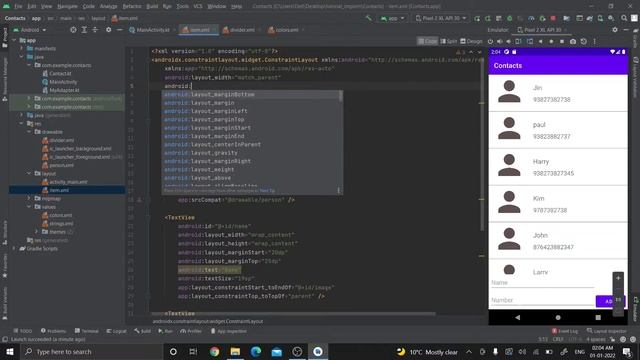640x360 pixels.
Task: Click Attach Debugger to Android Process icon
Action: (542, 18)
